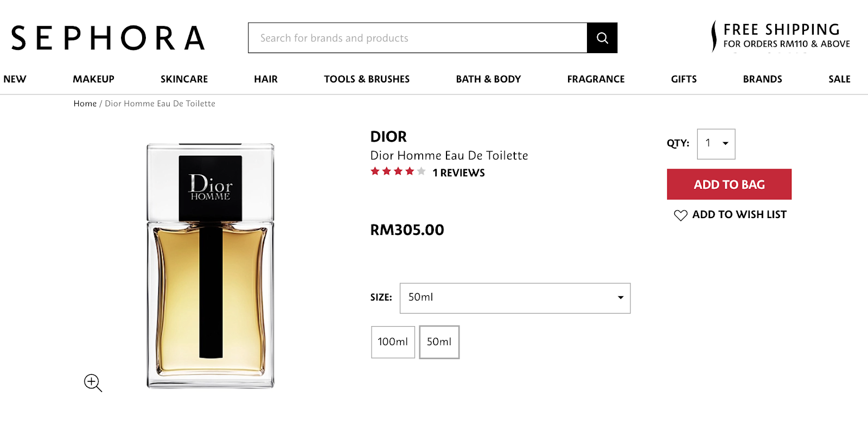Click the brands and products search field
Screen dimensions: 868x427
418,38
